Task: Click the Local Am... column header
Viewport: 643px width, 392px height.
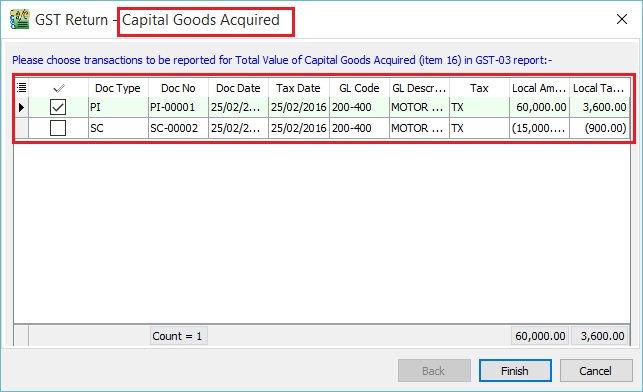Action: click(x=539, y=88)
